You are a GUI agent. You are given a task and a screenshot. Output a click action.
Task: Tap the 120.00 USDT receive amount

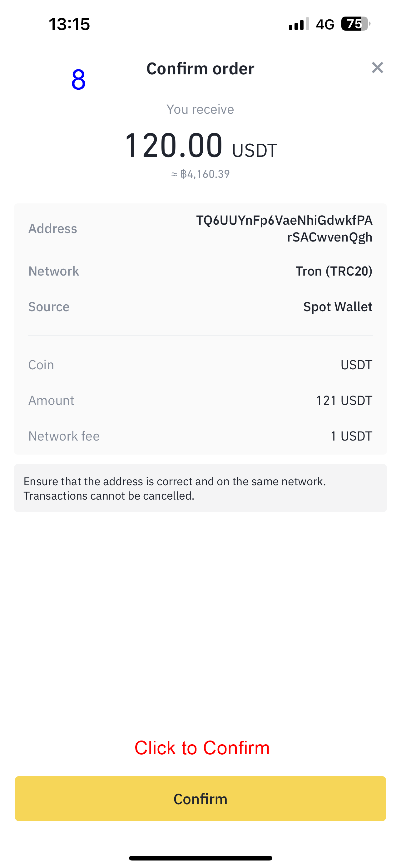201,146
